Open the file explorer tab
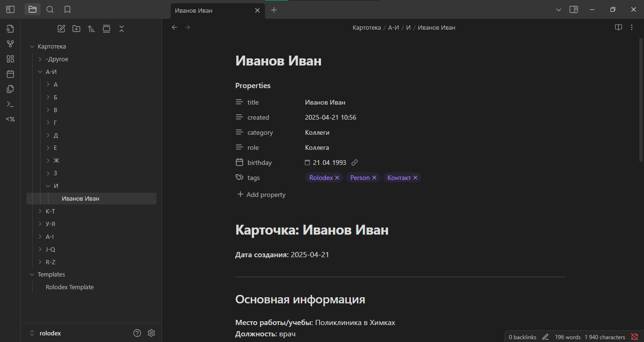Image resolution: width=644 pixels, height=342 pixels. pos(33,9)
